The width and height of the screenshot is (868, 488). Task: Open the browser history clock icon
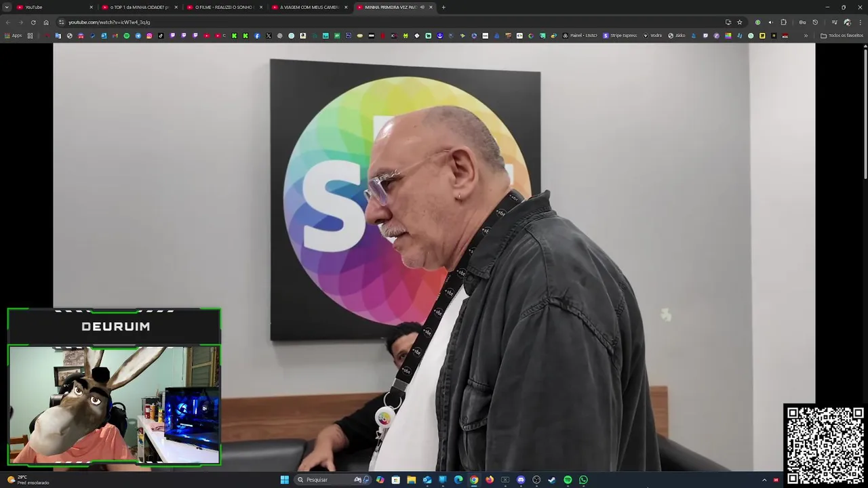(x=815, y=22)
